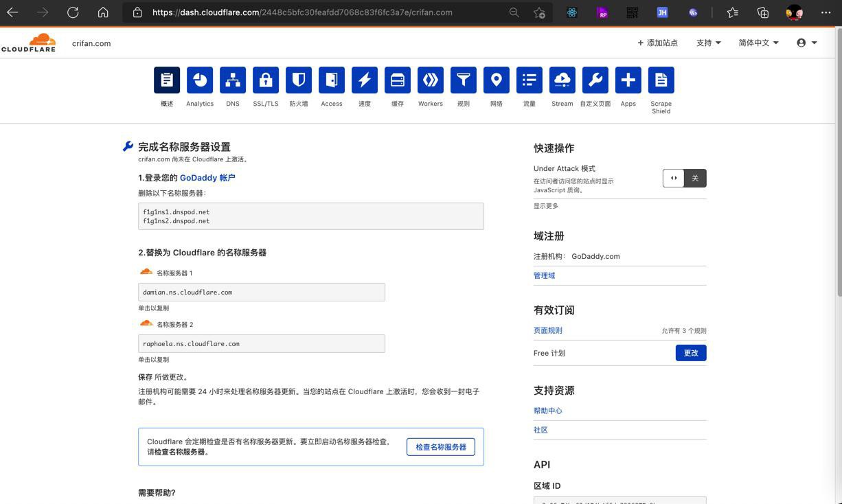Screen dimensions: 842x504
Task: Open the 网络 (Network) location icon
Action: (x=497, y=80)
